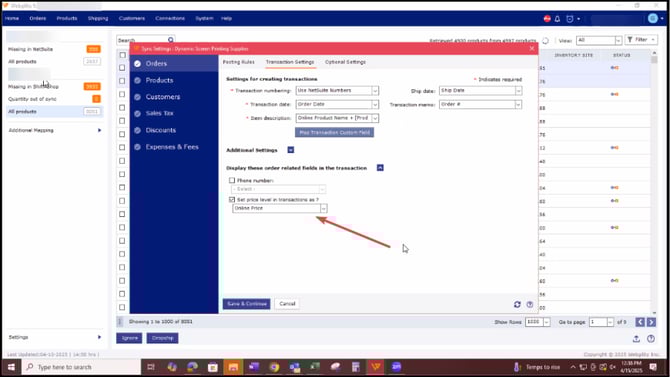Click the refresh icon in the dialog footer
The width and height of the screenshot is (670, 377).
click(x=517, y=304)
